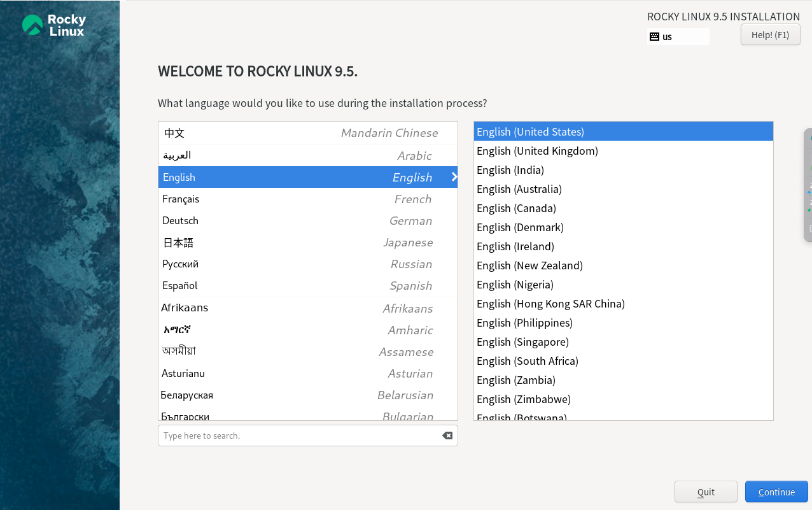Choose English (New Zealand) locale
This screenshot has height=510, width=812.
point(624,266)
